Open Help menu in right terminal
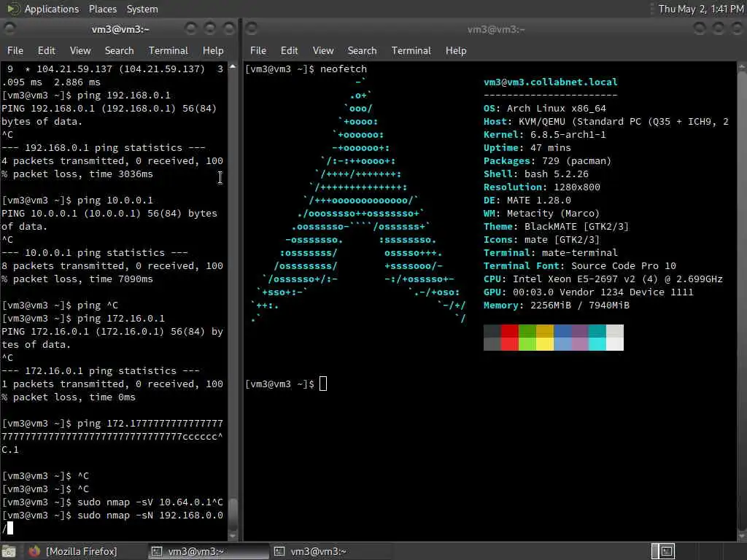The height and width of the screenshot is (560, 747). pyautogui.click(x=456, y=50)
